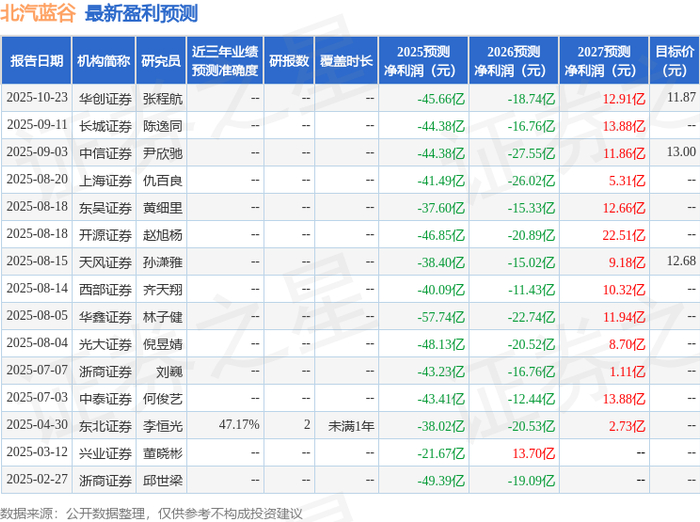Click value 8.70亿

tap(627, 344)
